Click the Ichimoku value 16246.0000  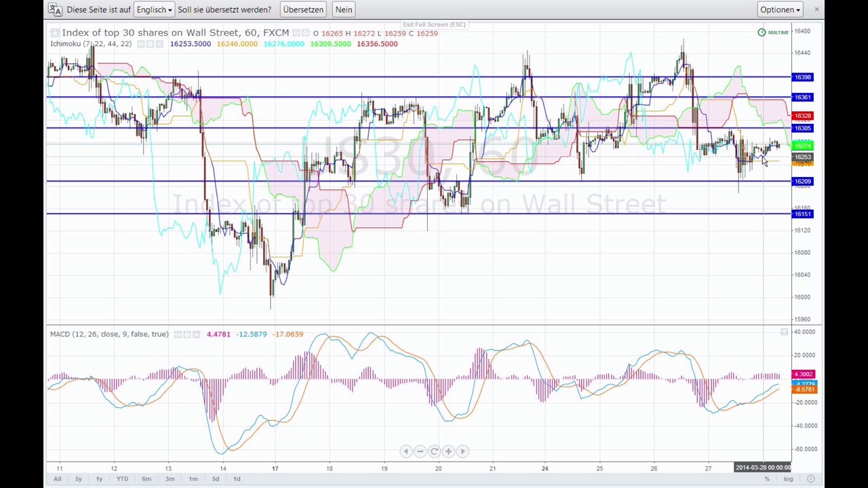[x=237, y=44]
